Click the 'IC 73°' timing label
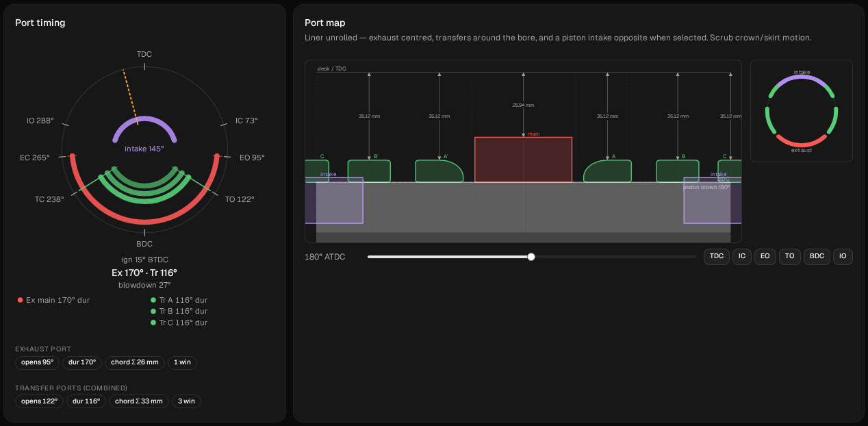 (246, 121)
